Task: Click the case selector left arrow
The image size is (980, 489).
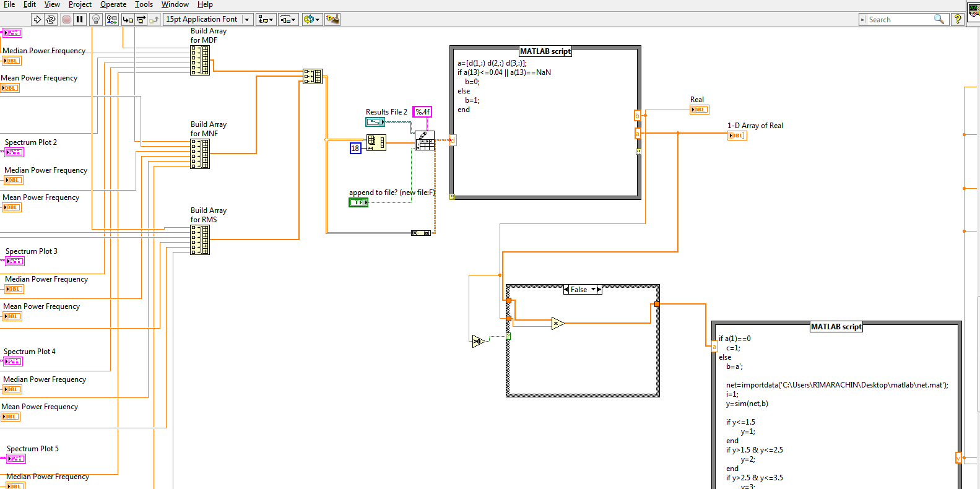Action: click(566, 290)
